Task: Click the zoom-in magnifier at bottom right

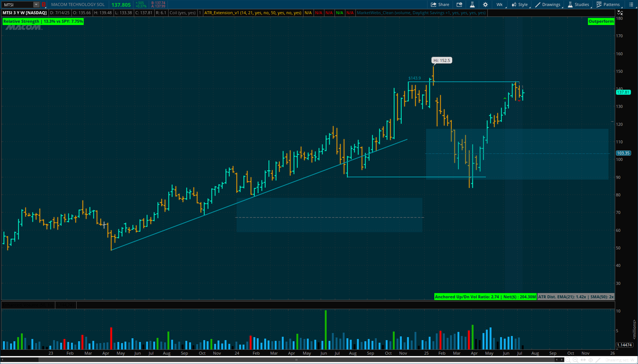Action: click(x=575, y=360)
